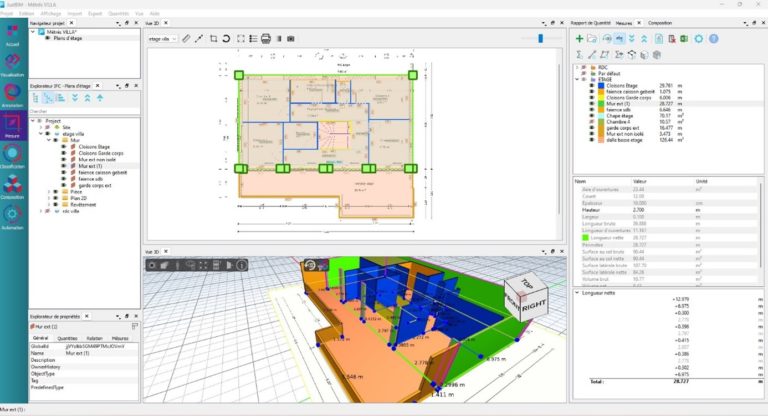
Task: Collapse the Métrés VILLA project node
Action: 33,32
